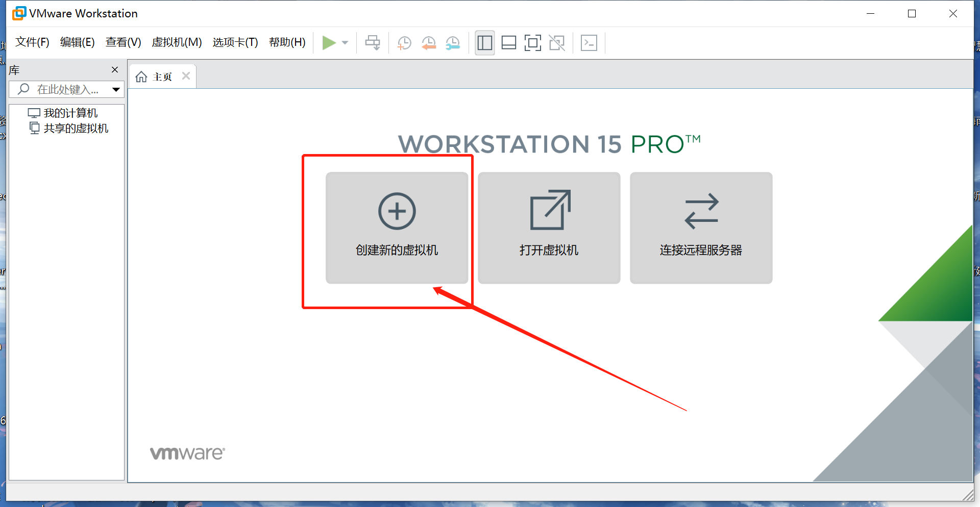Close the 主页 tab
The height and width of the screenshot is (507, 980).
tap(186, 76)
